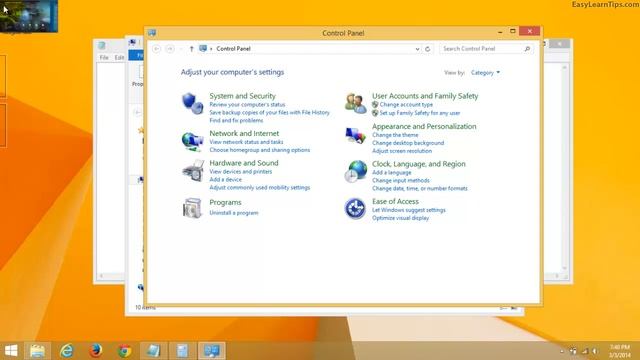Click the network tray icon
640x360 pixels.
point(585,351)
